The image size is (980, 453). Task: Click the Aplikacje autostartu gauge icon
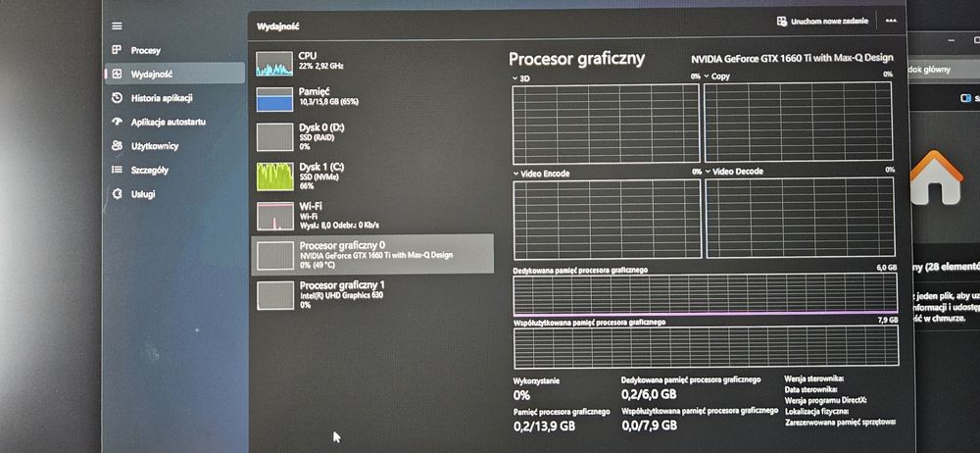[x=117, y=122]
